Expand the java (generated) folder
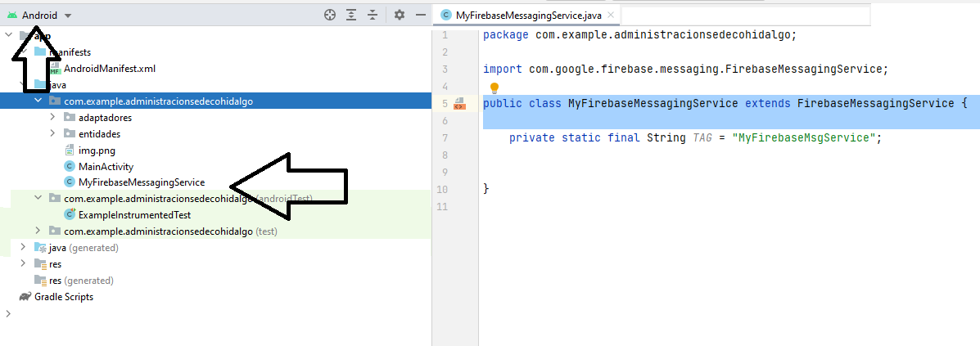The height and width of the screenshot is (346, 980). 23,247
